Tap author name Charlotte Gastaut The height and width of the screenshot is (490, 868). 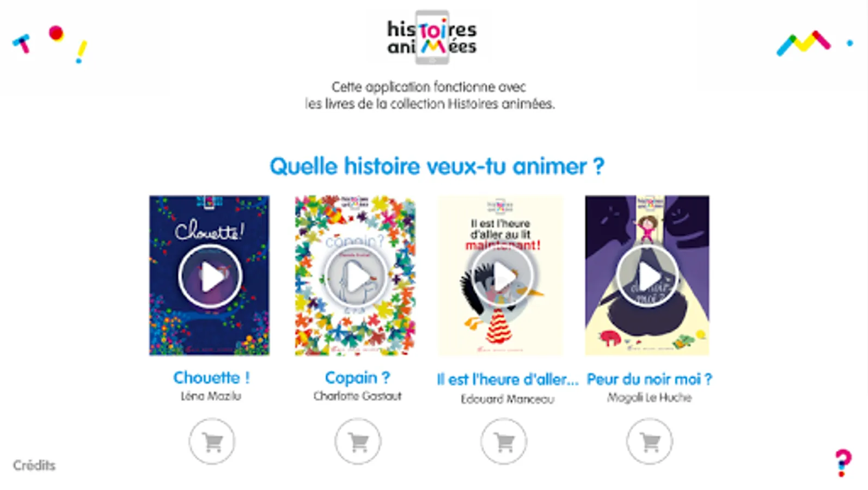(357, 396)
